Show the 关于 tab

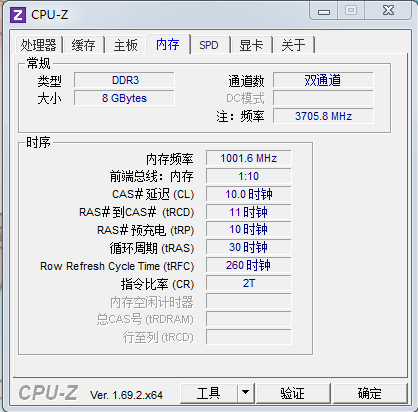(293, 45)
